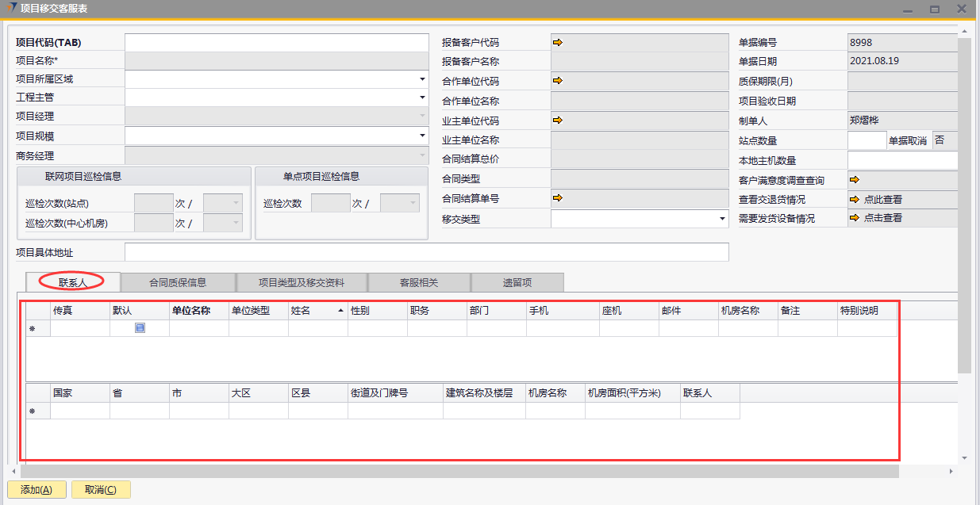
Task: Expand the 项目所属区域 dropdown
Action: 422,79
